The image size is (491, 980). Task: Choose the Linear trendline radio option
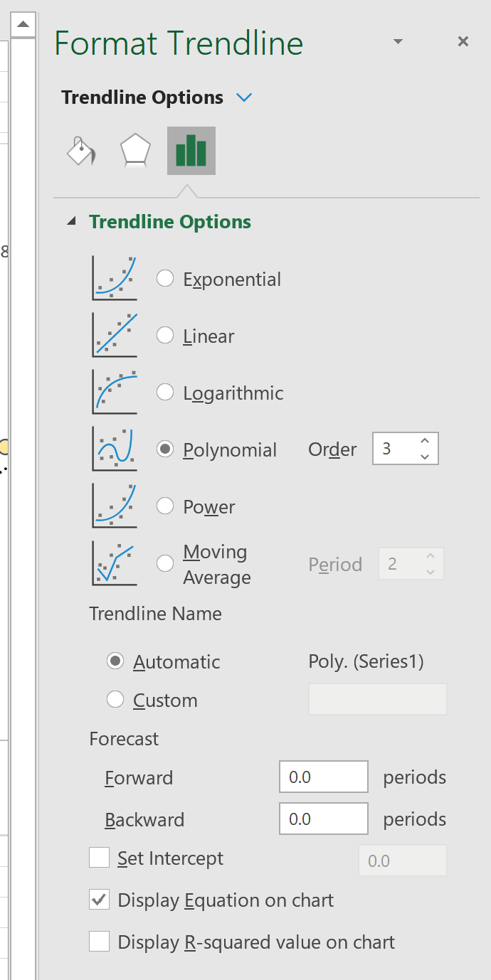click(x=165, y=336)
